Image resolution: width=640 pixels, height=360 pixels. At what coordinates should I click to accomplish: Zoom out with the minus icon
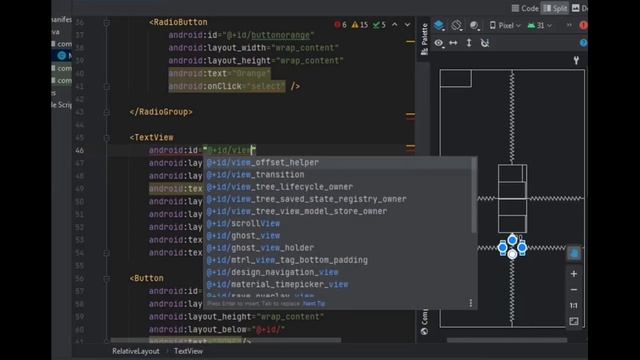pyautogui.click(x=574, y=290)
